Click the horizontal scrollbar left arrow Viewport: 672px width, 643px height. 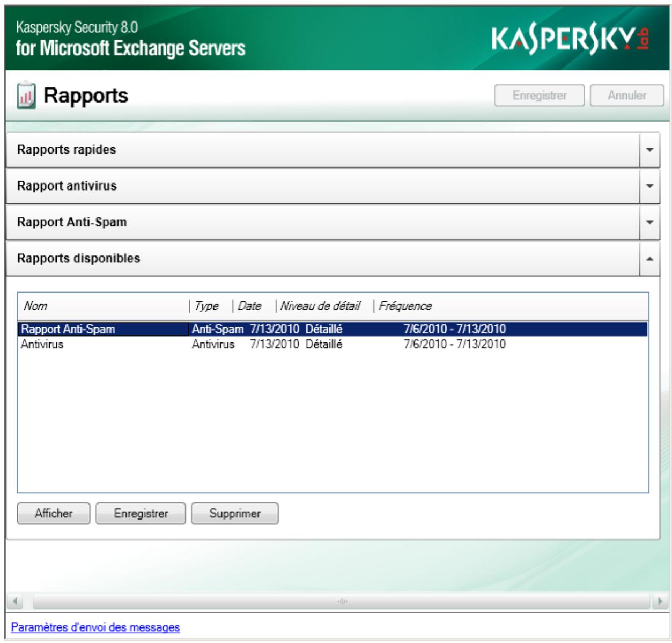(16, 601)
